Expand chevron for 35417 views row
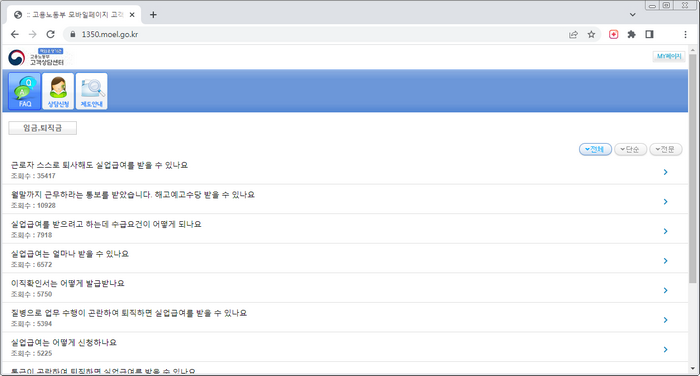The width and height of the screenshot is (700, 376). click(665, 172)
